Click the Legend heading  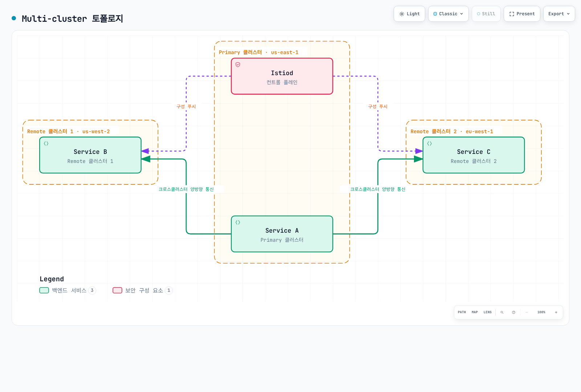tap(52, 279)
